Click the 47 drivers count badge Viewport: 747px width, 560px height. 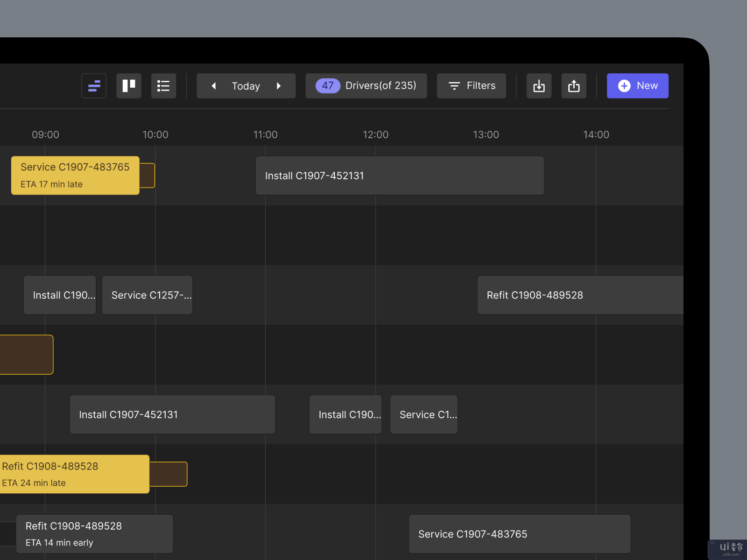328,86
